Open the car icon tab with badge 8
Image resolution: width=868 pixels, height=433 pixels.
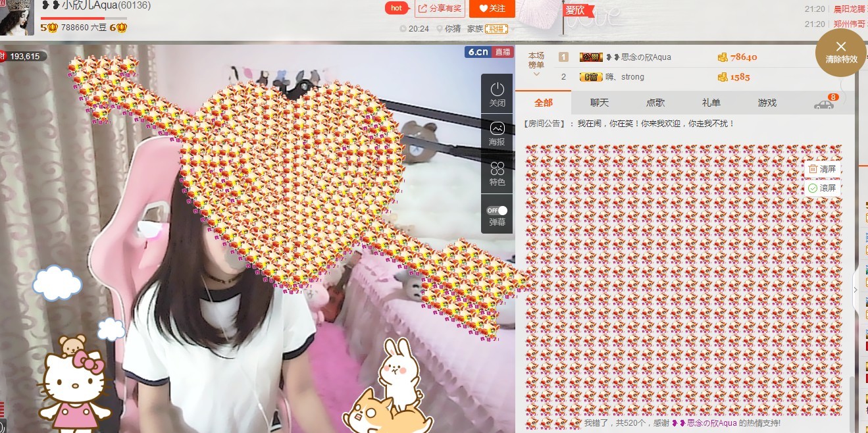(825, 103)
